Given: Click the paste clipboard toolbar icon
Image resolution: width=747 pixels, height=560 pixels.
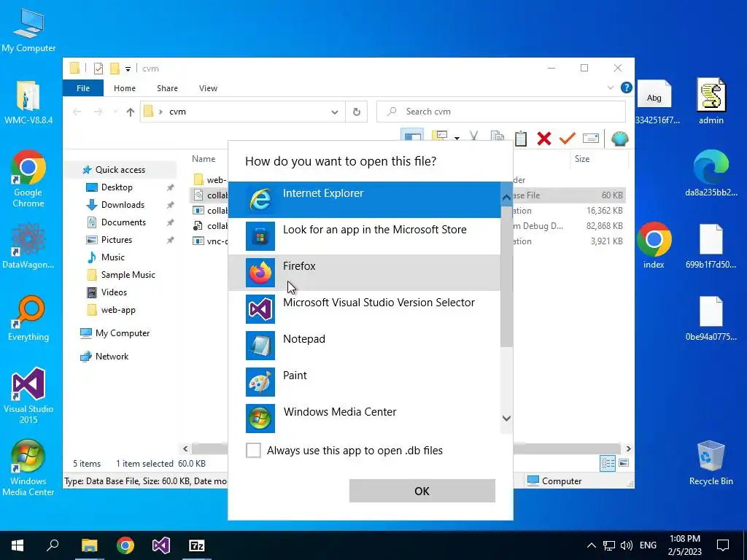Looking at the screenshot, I should pos(521,139).
